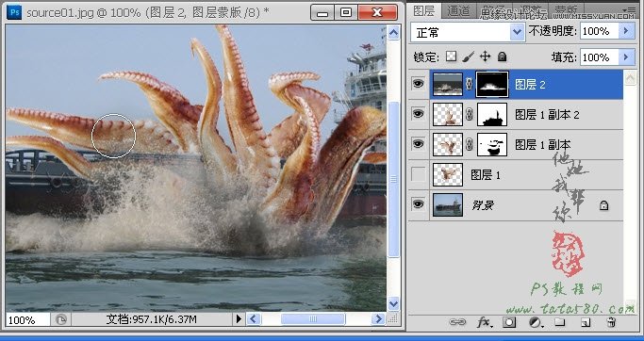
Task: Hide the 图层 1 副本 layer
Action: click(418, 143)
